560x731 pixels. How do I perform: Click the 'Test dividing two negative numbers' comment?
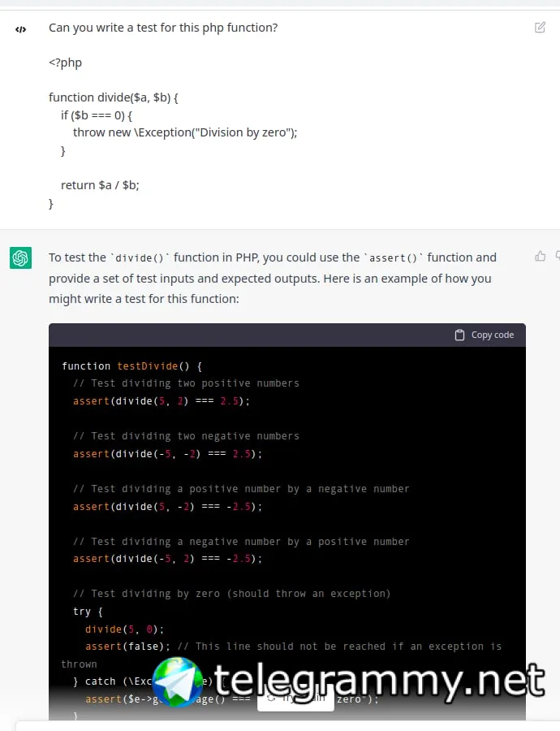pos(186,436)
